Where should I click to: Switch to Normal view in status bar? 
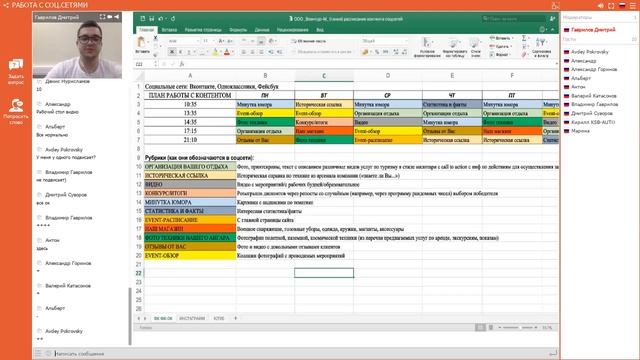pos(480,328)
